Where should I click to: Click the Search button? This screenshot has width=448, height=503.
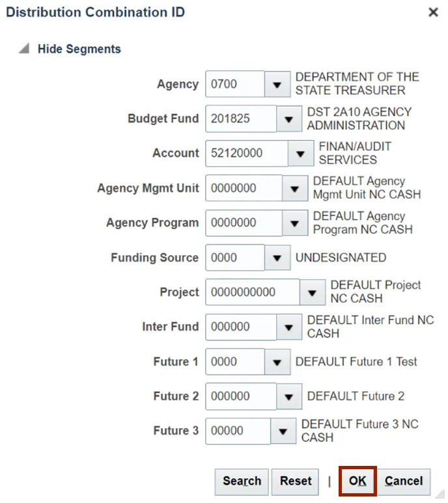[242, 482]
